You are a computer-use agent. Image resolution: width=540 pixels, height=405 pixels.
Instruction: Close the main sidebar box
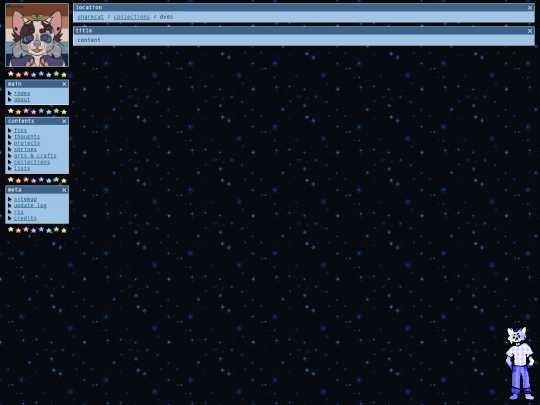click(64, 84)
